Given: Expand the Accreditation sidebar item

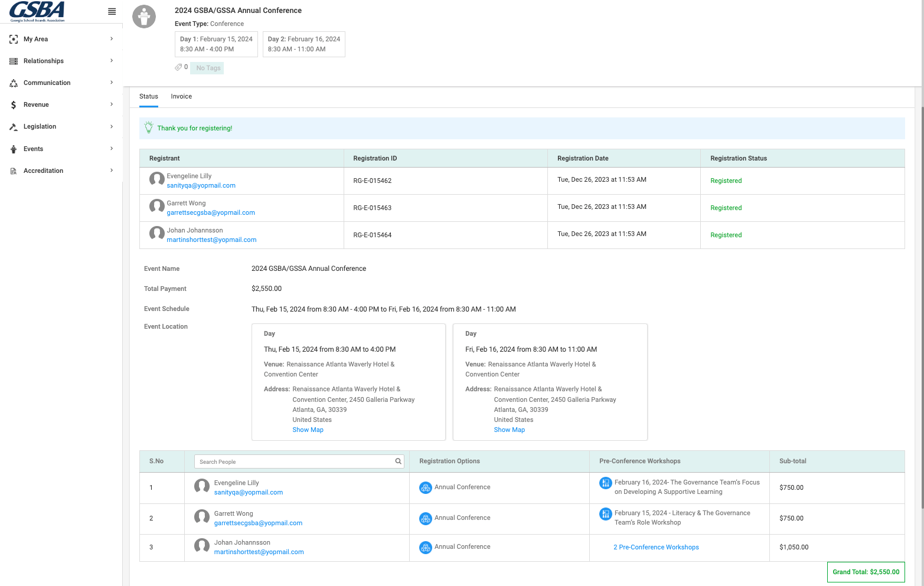Looking at the screenshot, I should pos(61,171).
